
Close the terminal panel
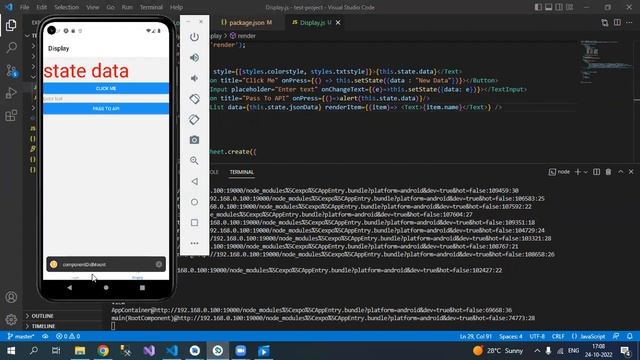coord(631,172)
